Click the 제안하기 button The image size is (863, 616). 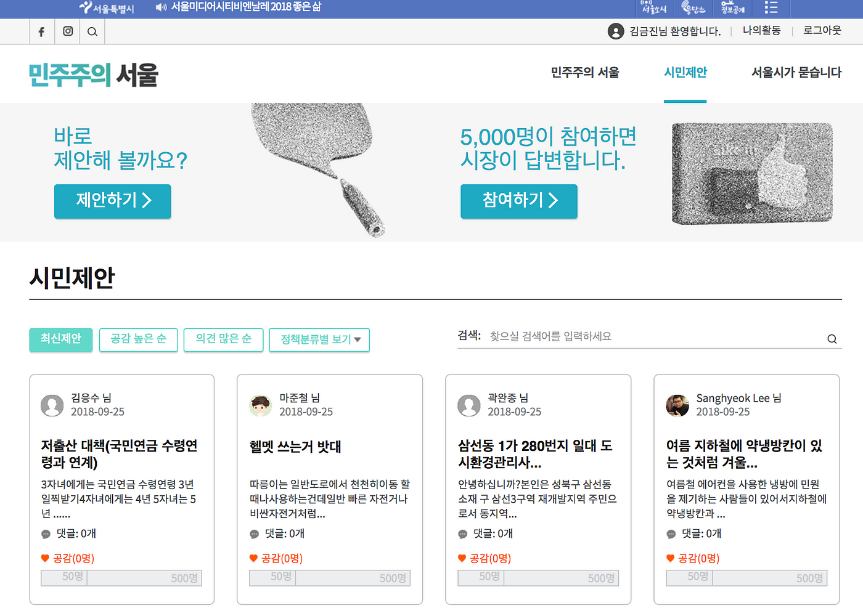pyautogui.click(x=112, y=201)
